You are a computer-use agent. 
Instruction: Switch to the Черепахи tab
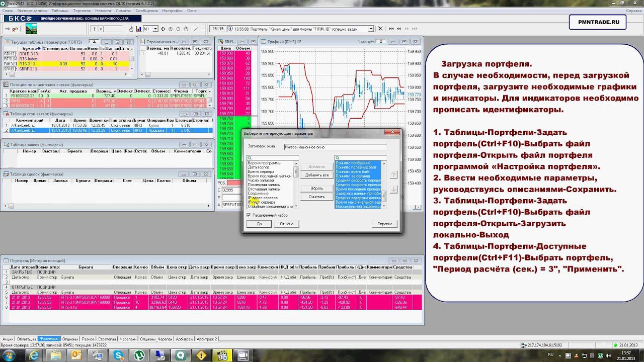pos(128,339)
